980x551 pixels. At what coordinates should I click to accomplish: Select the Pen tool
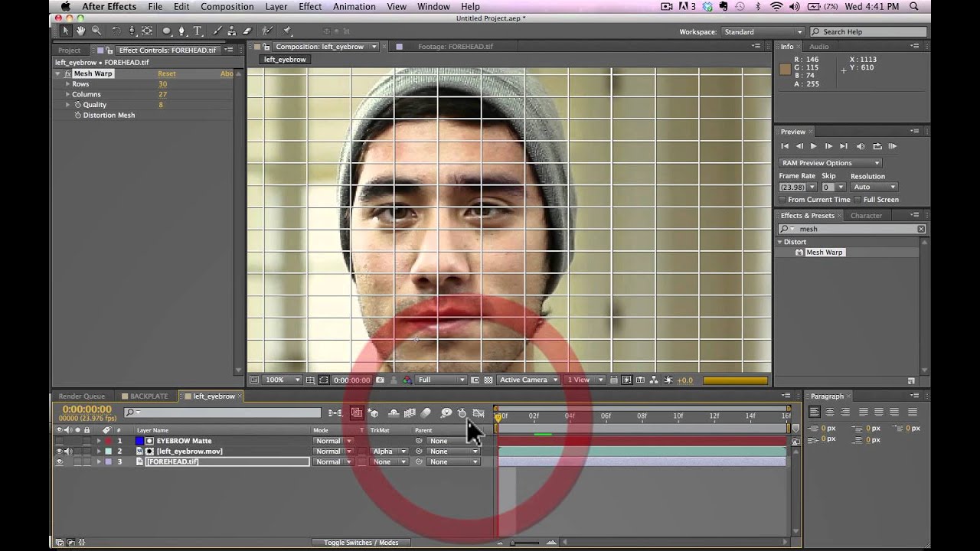click(x=182, y=31)
